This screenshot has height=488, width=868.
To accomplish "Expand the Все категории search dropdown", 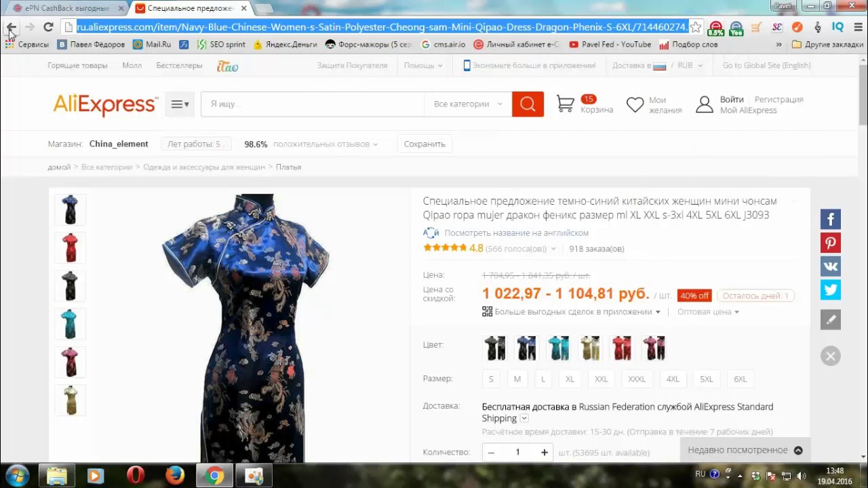I will point(468,104).
